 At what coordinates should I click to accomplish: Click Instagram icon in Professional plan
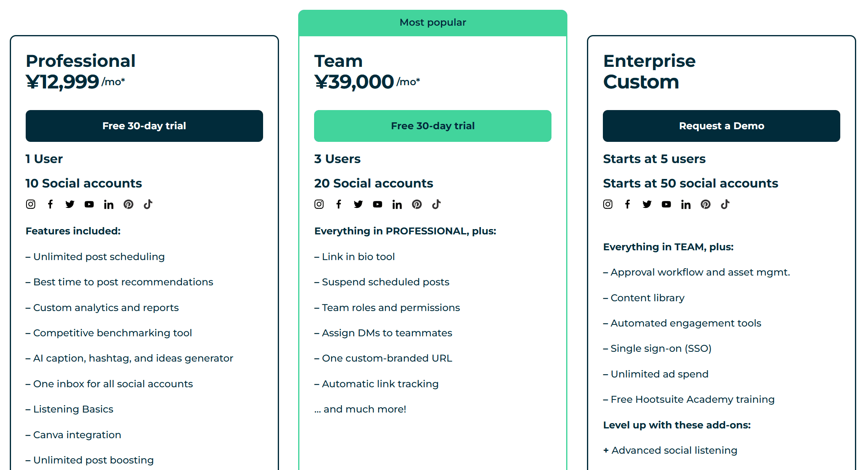(31, 204)
